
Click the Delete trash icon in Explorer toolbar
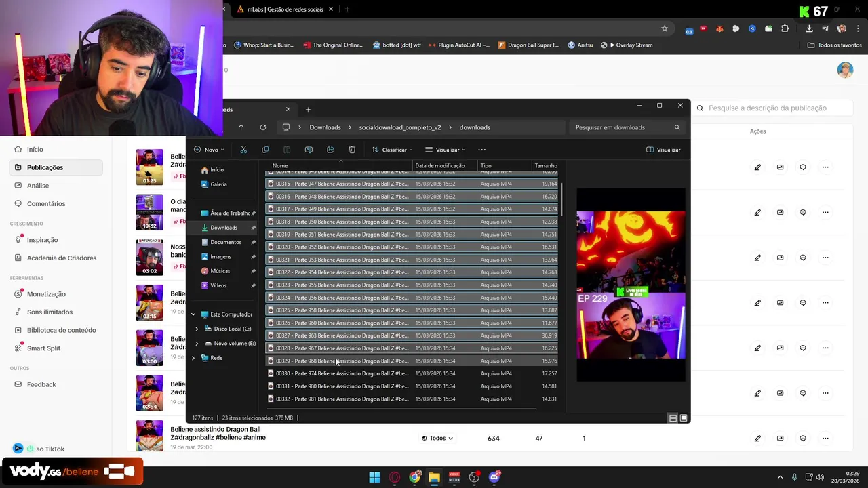(x=352, y=150)
